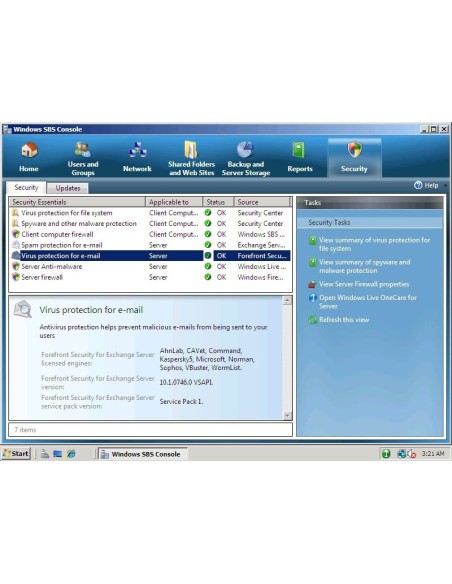
Task: Click Security Center source of Virus protection for file system
Action: click(x=260, y=213)
